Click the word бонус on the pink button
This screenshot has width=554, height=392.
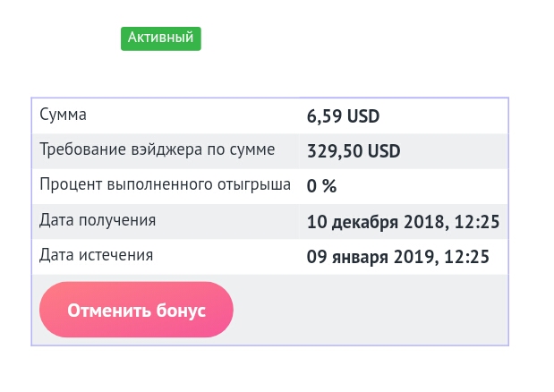[x=181, y=311]
